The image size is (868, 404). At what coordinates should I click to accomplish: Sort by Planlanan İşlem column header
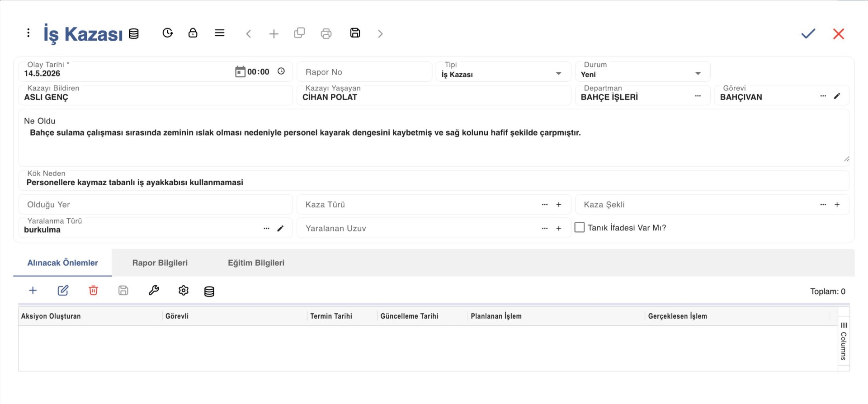(556, 316)
